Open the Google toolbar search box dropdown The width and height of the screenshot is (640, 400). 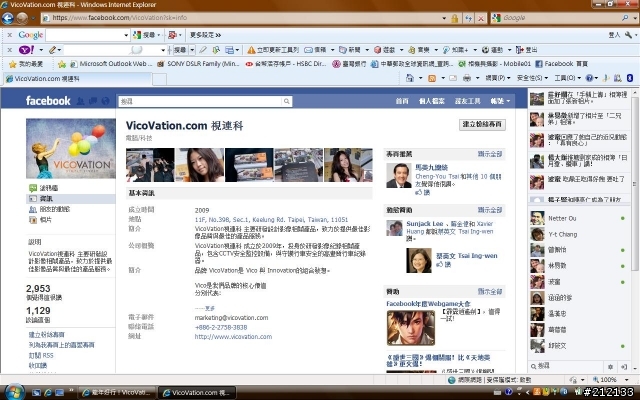tap(126, 35)
